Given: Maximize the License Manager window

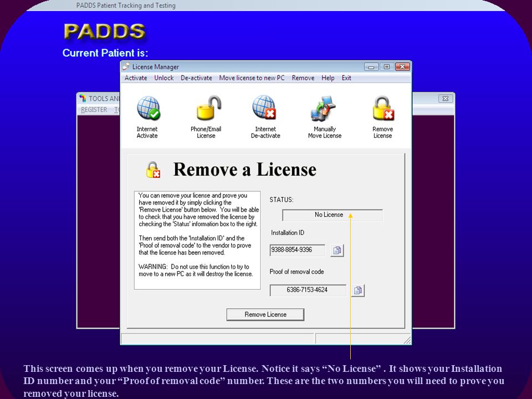Looking at the screenshot, I should [x=387, y=67].
